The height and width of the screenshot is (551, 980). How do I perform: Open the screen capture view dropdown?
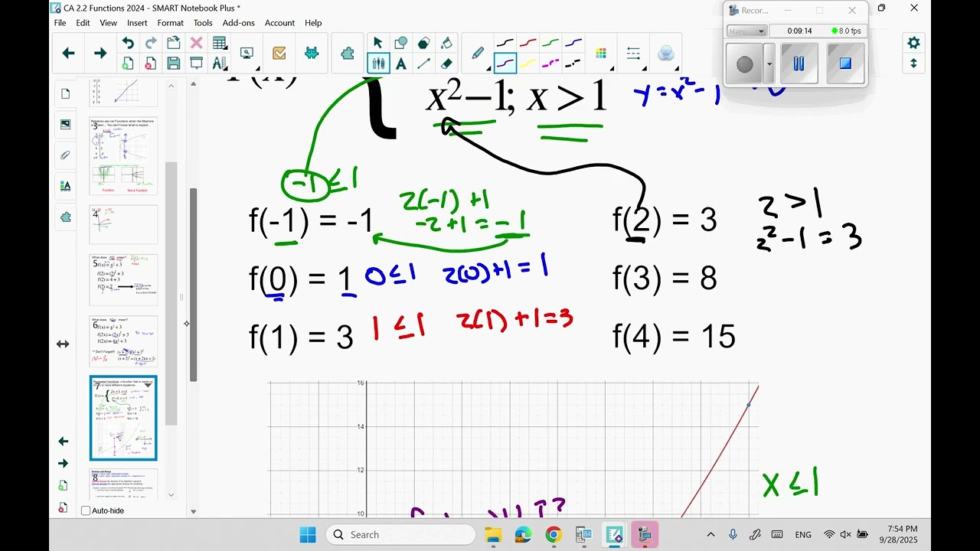(x=248, y=54)
